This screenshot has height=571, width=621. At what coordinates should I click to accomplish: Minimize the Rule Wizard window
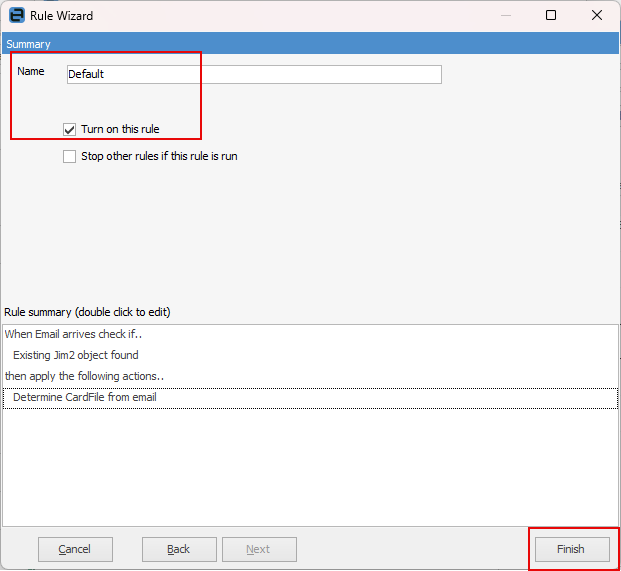pyautogui.click(x=506, y=15)
